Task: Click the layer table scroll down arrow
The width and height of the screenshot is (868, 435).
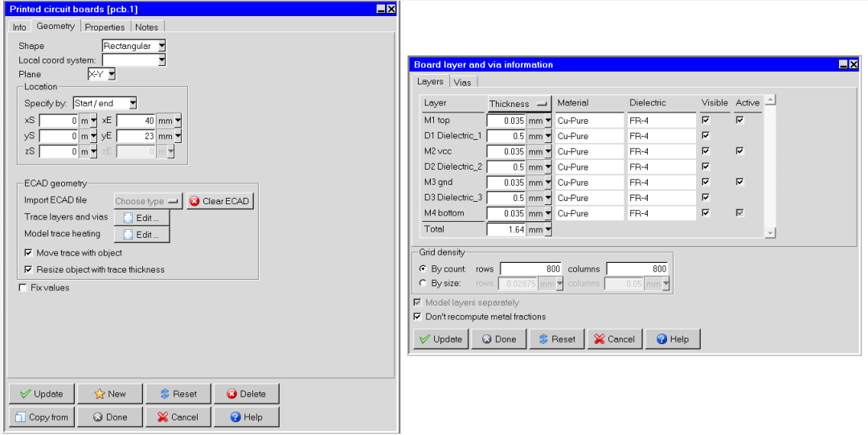Action: pyautogui.click(x=770, y=233)
